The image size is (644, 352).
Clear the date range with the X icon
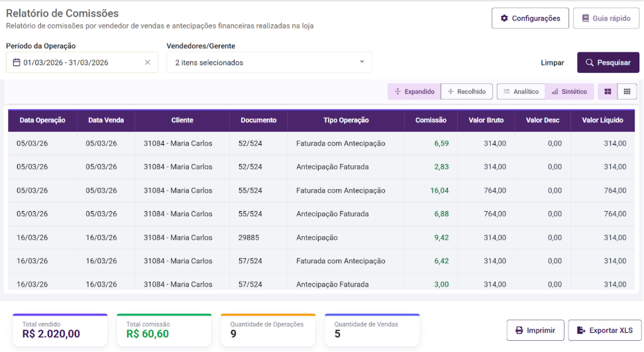coord(148,63)
